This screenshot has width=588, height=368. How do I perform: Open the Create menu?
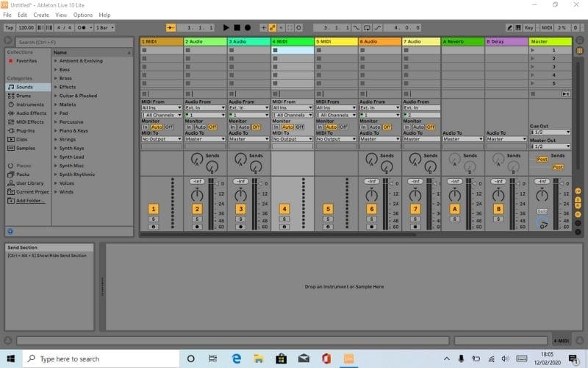coord(41,15)
